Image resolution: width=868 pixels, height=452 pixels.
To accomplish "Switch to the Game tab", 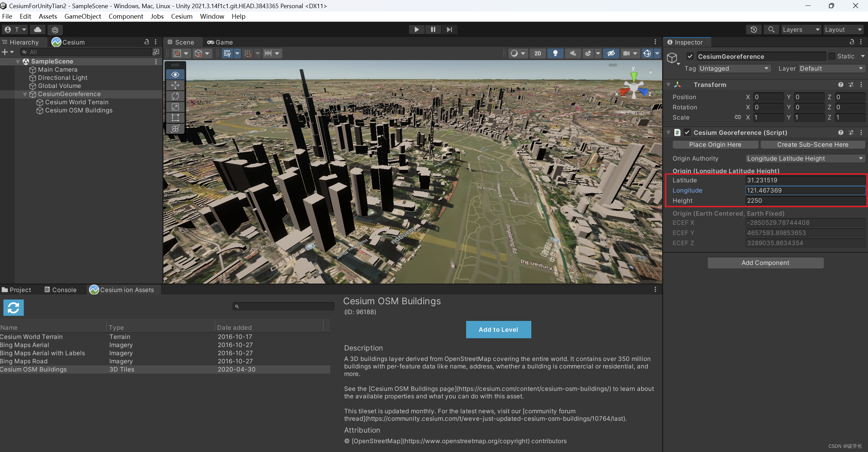I will [220, 42].
